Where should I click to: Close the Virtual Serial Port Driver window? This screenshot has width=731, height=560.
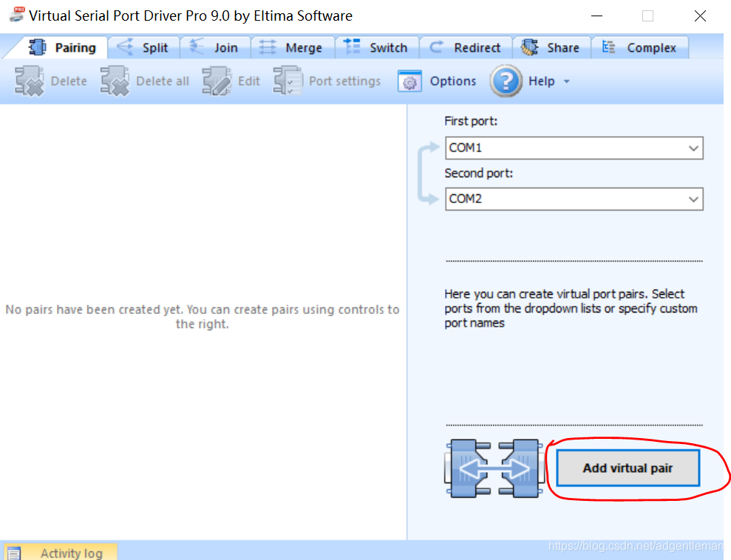coord(700,16)
